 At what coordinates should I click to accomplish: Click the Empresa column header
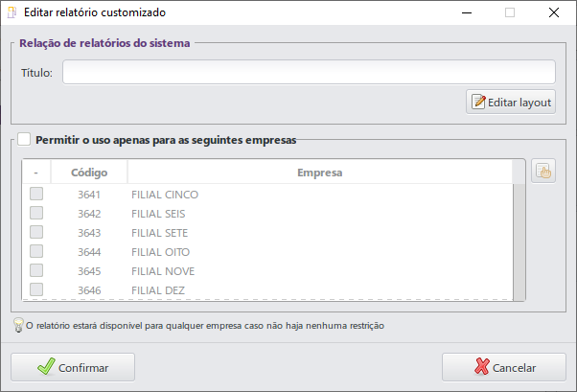pos(320,173)
